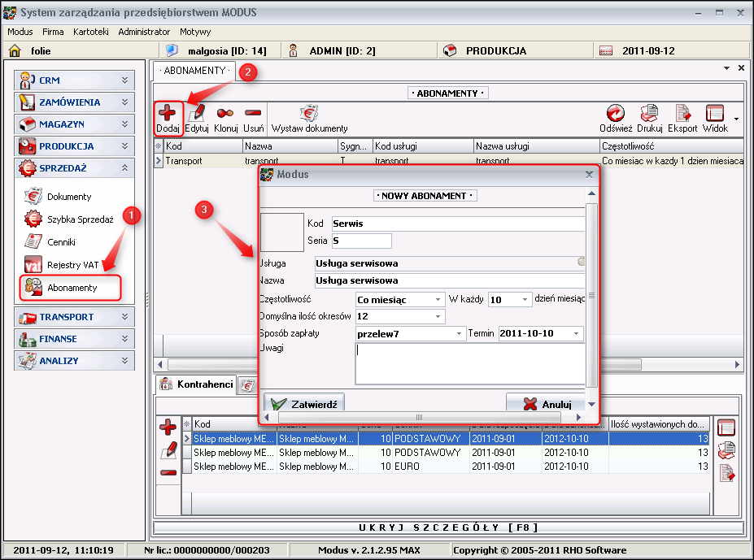Click the Usuń delete icon

pos(253,115)
